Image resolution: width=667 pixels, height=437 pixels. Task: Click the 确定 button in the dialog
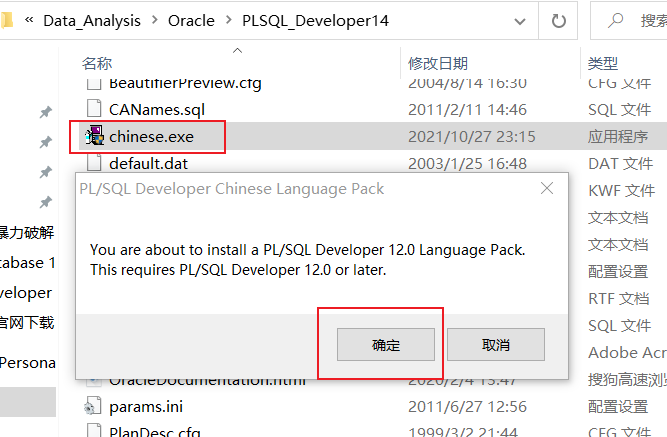pos(386,344)
